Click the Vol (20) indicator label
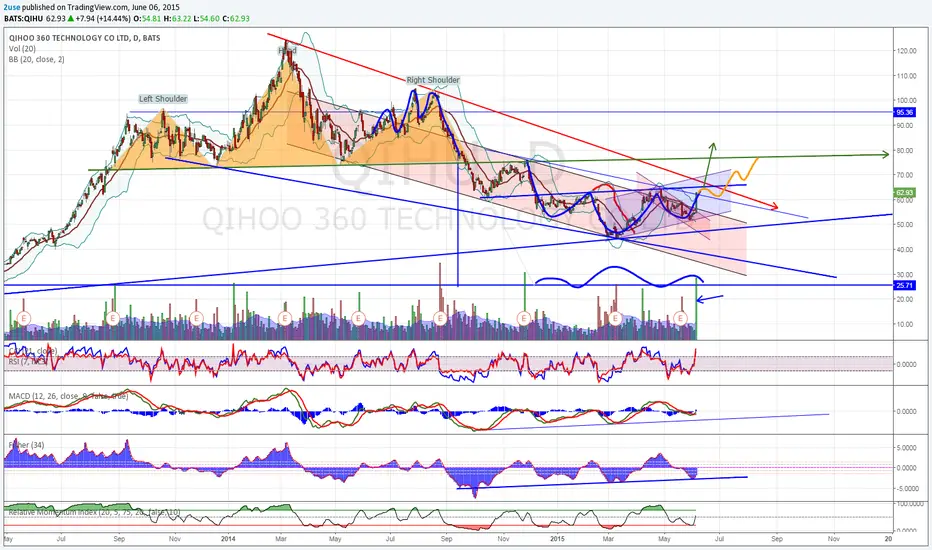 tap(22, 49)
